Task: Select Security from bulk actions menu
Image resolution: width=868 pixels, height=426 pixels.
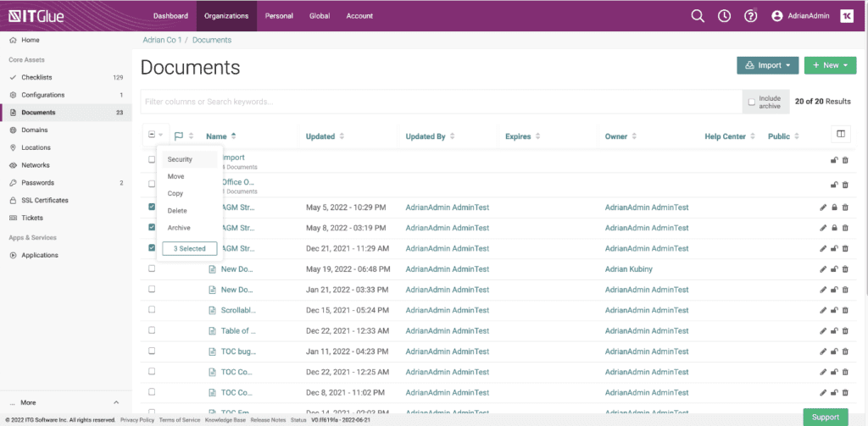Action: tap(180, 159)
